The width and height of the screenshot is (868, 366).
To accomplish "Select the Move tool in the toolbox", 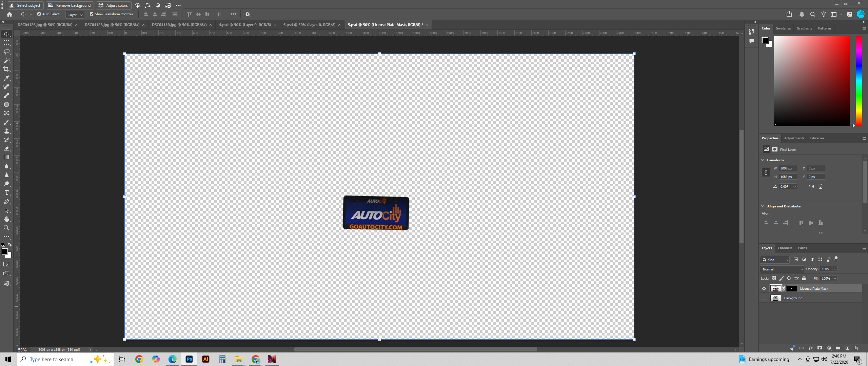I will pyautogui.click(x=6, y=34).
